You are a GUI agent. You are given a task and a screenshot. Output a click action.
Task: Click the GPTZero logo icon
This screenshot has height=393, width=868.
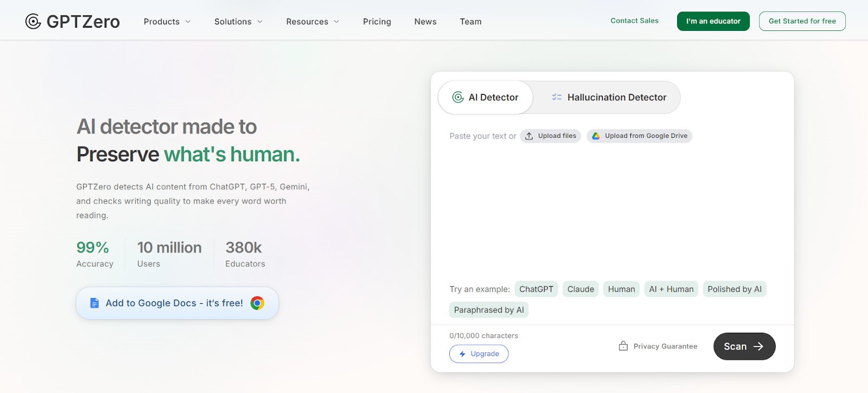[x=33, y=21]
